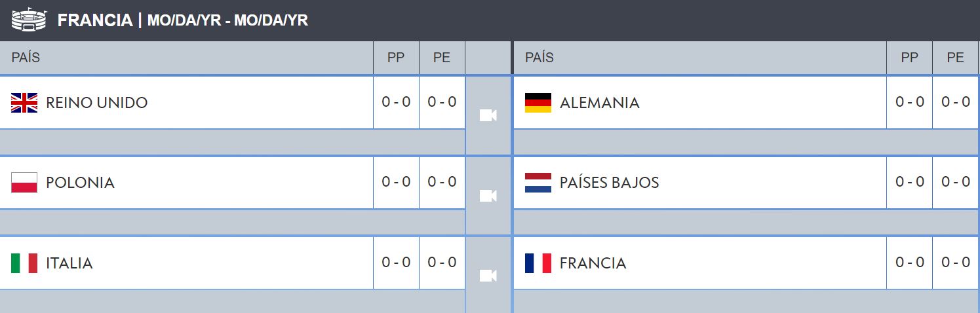Open video for Reino Unido vs Alemania
980x313 pixels.
488,115
